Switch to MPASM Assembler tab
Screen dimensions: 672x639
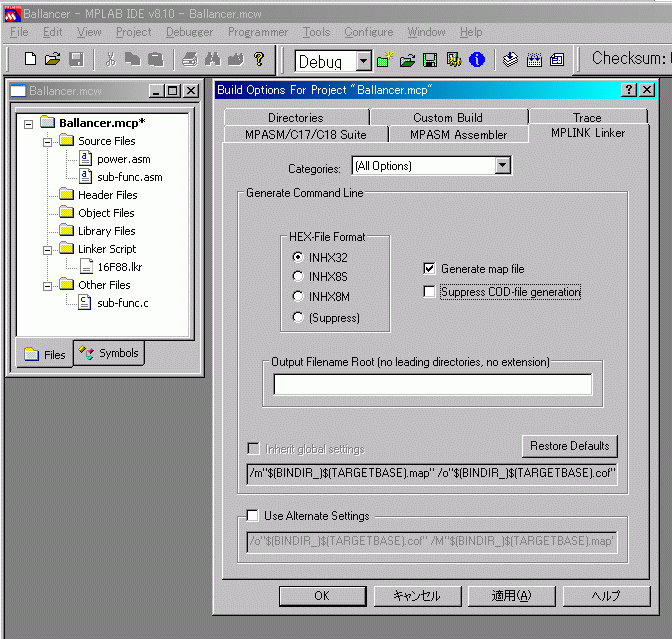[x=459, y=134]
